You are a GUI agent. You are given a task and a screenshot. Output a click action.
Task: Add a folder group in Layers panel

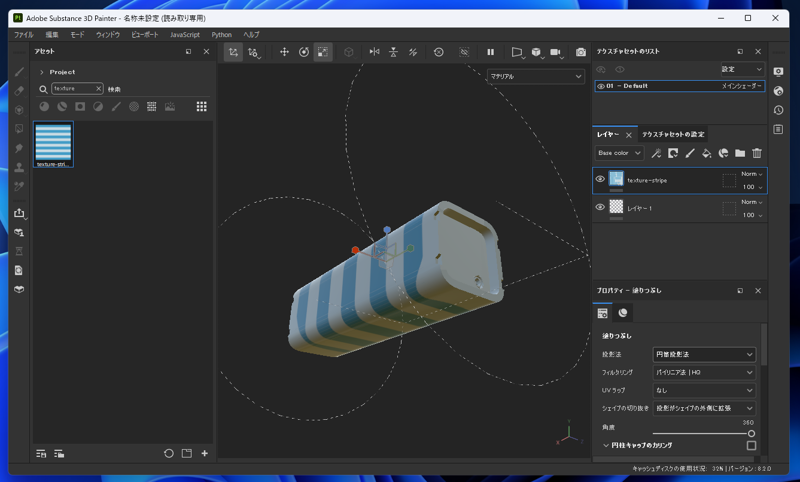[x=740, y=153]
